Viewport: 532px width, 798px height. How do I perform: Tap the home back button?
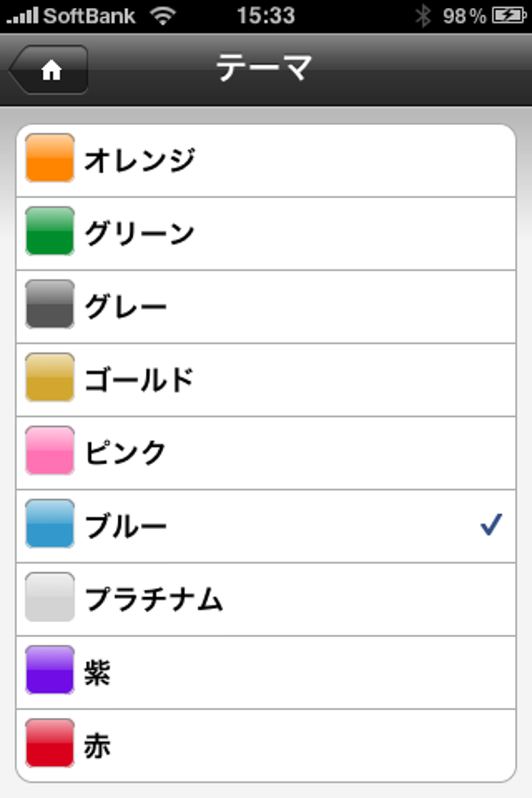tap(50, 70)
